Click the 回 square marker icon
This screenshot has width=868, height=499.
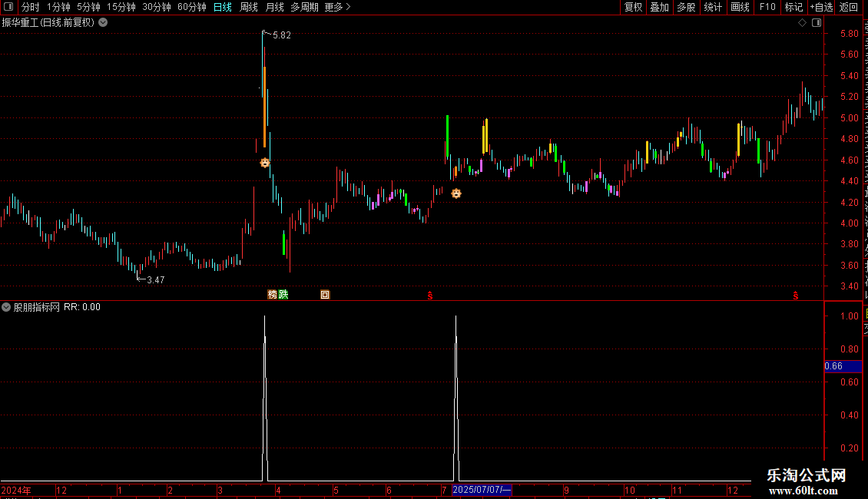point(325,294)
